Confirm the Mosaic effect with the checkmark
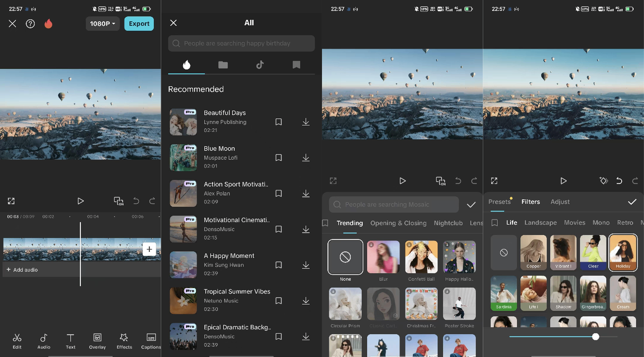Image resolution: width=644 pixels, height=357 pixels. click(x=471, y=205)
